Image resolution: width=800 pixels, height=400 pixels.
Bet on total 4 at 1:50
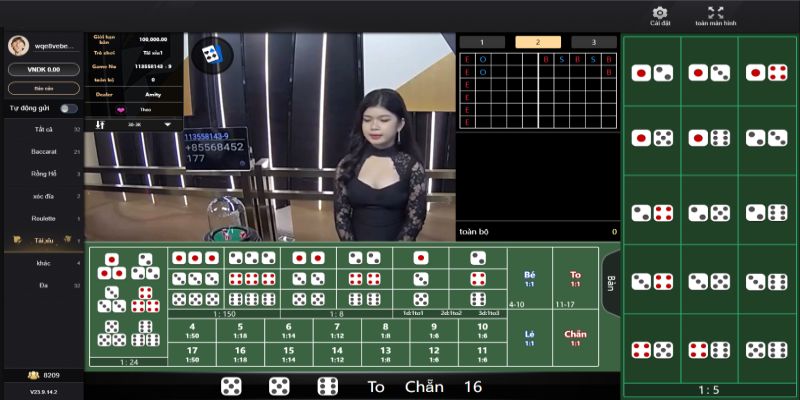click(192, 331)
